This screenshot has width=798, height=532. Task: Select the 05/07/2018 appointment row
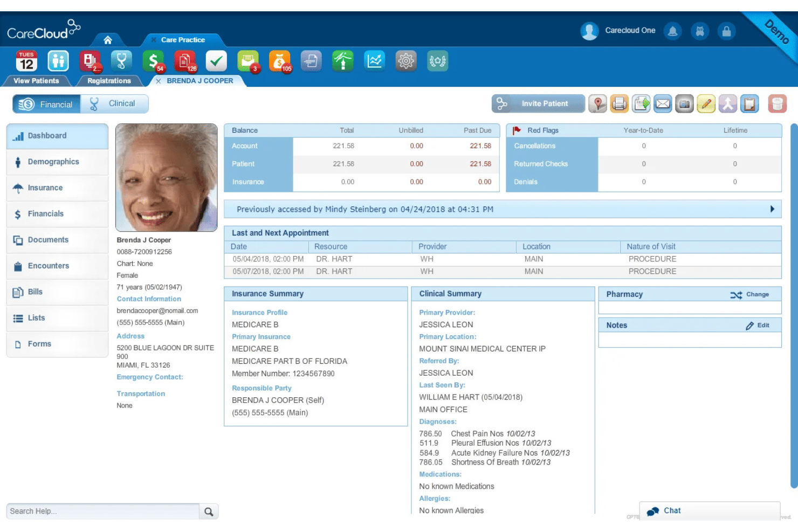(x=503, y=272)
